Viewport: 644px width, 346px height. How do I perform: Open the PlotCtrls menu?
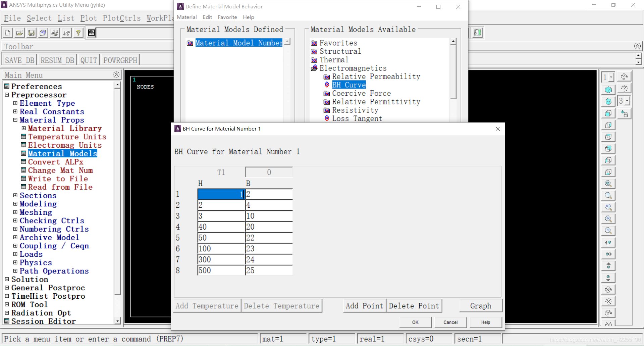122,18
